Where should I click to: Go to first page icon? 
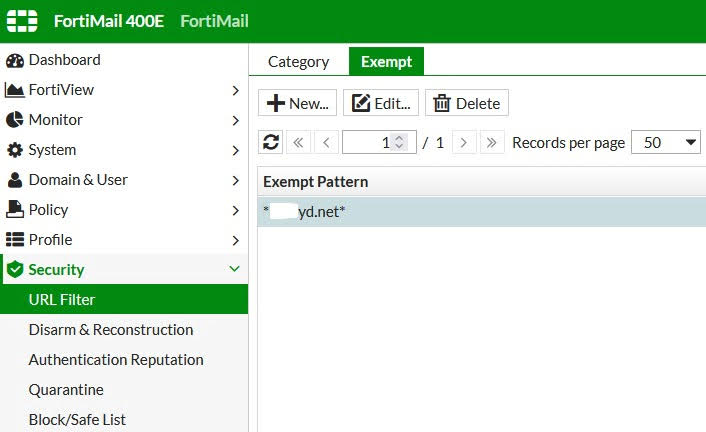click(x=298, y=143)
